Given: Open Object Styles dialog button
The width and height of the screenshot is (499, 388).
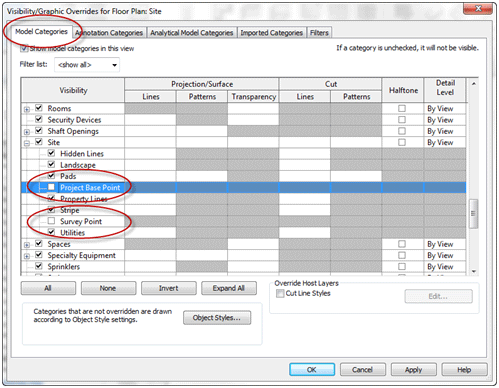Looking at the screenshot, I should [217, 318].
